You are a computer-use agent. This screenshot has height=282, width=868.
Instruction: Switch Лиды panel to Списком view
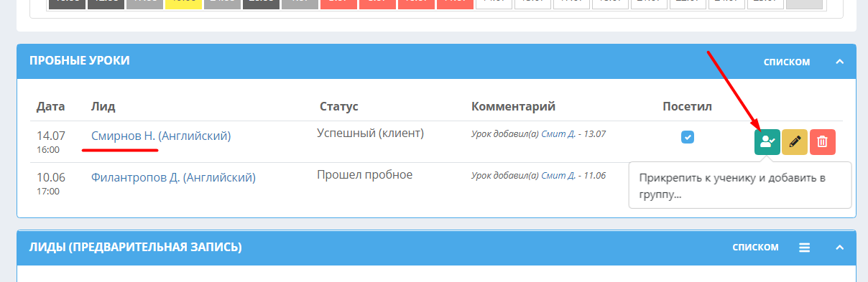[755, 248]
